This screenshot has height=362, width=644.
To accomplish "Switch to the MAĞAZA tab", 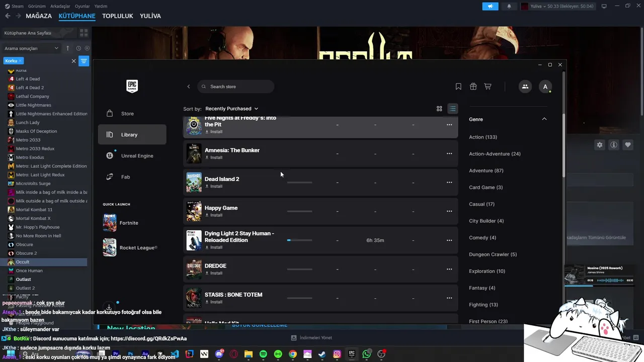I will (39, 16).
